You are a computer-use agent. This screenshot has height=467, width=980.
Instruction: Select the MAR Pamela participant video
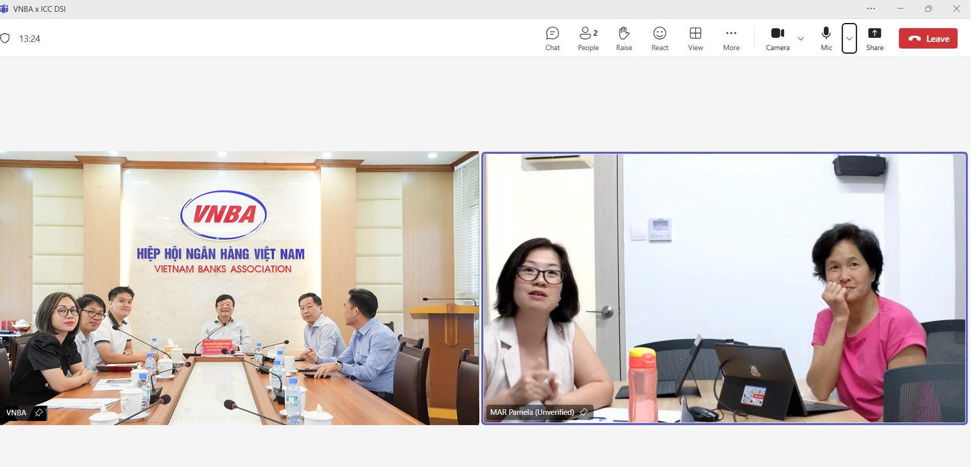pos(724,288)
